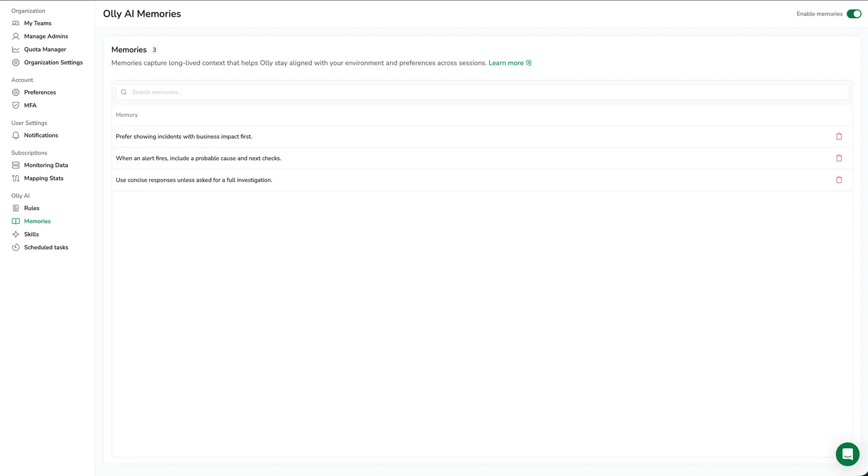This screenshot has height=476, width=868.
Task: Click the 'Enable memories' label
Action: [819, 14]
